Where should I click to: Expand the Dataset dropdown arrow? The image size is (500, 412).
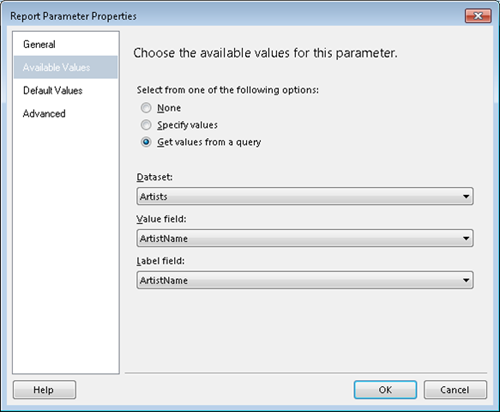[466, 196]
